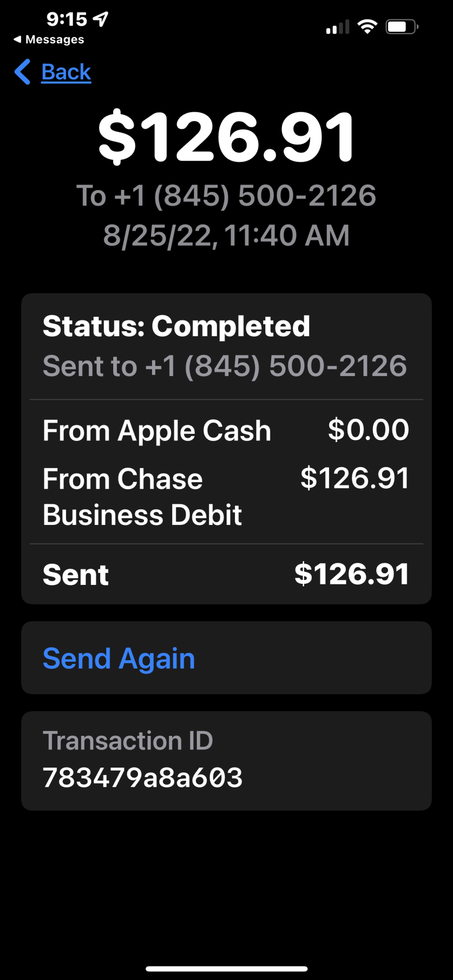453x980 pixels.
Task: Tap the Transaction ID label
Action: click(x=128, y=740)
